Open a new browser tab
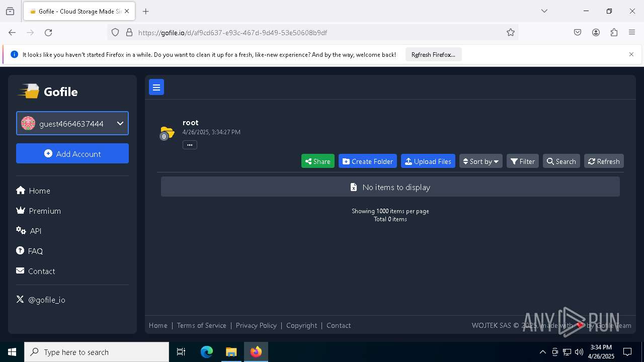Screen dimensions: 644x362 tap(146, 11)
